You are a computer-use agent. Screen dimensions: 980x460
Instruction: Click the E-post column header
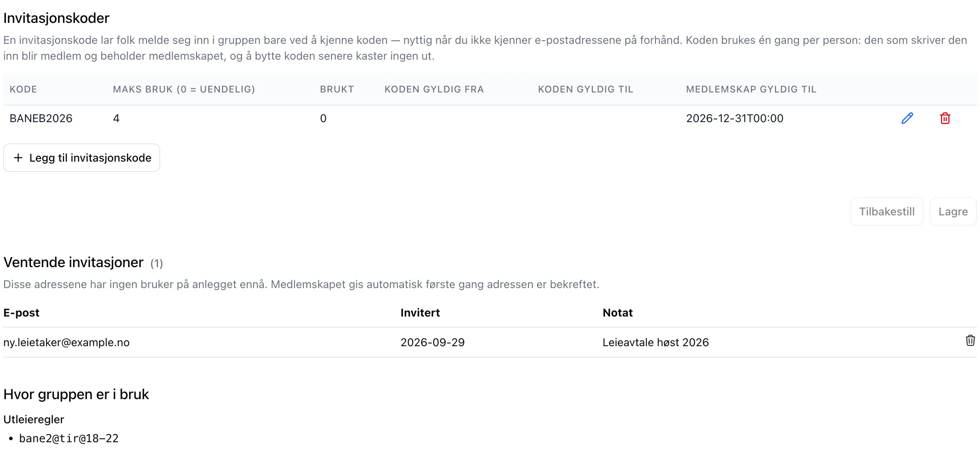point(21,313)
